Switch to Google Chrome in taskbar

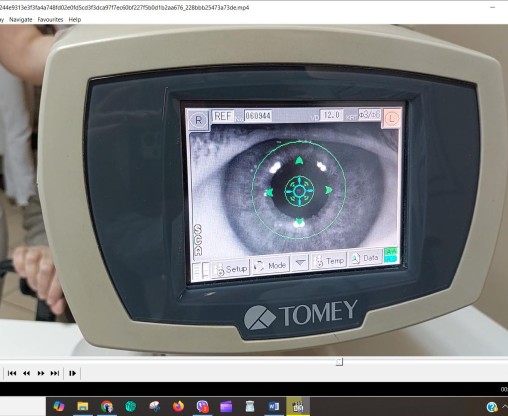pyautogui.click(x=107, y=406)
